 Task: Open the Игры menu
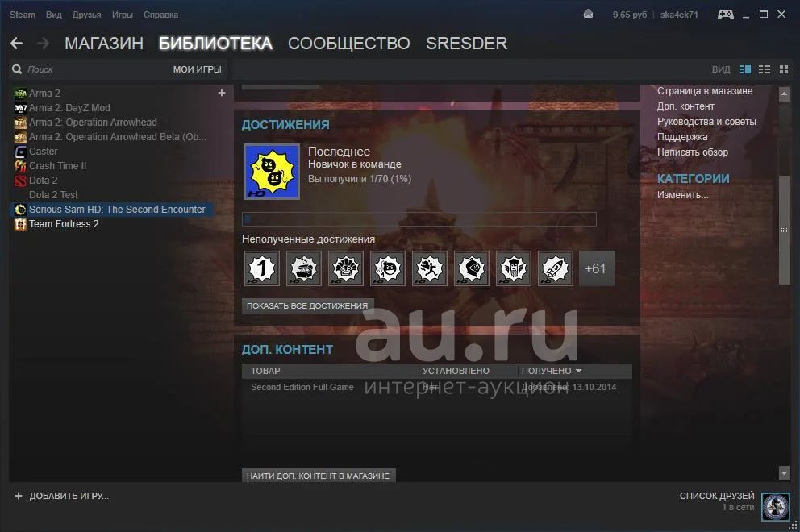click(123, 15)
